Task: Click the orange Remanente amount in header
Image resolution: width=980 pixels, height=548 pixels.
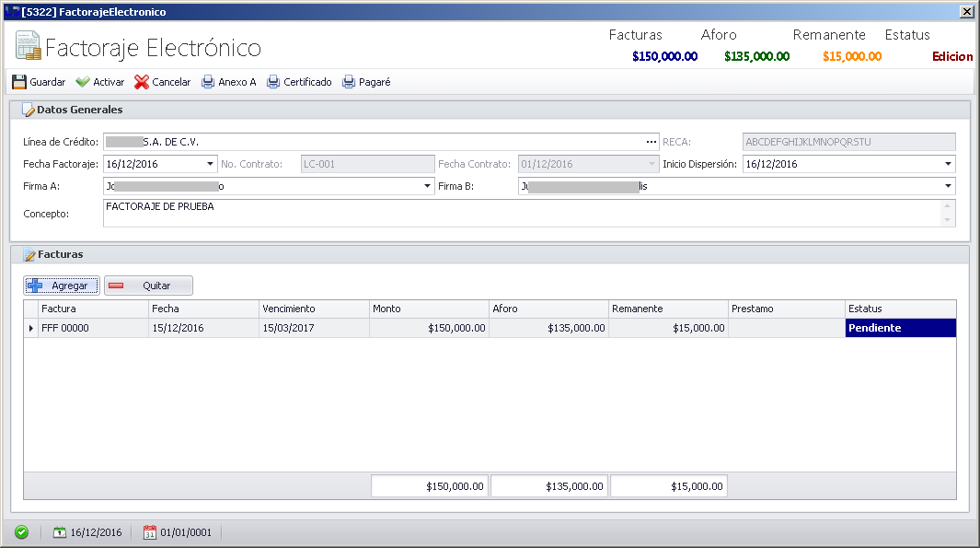Action: [852, 56]
